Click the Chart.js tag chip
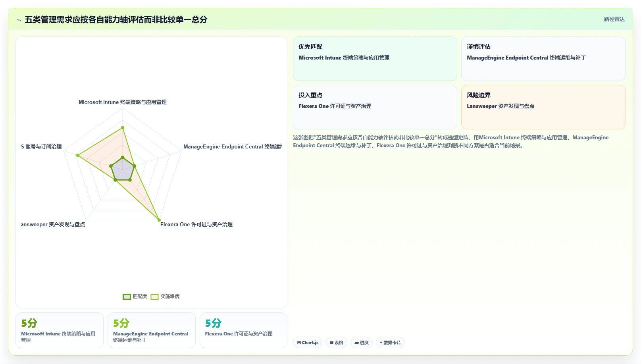This screenshot has width=641, height=364. (308, 343)
